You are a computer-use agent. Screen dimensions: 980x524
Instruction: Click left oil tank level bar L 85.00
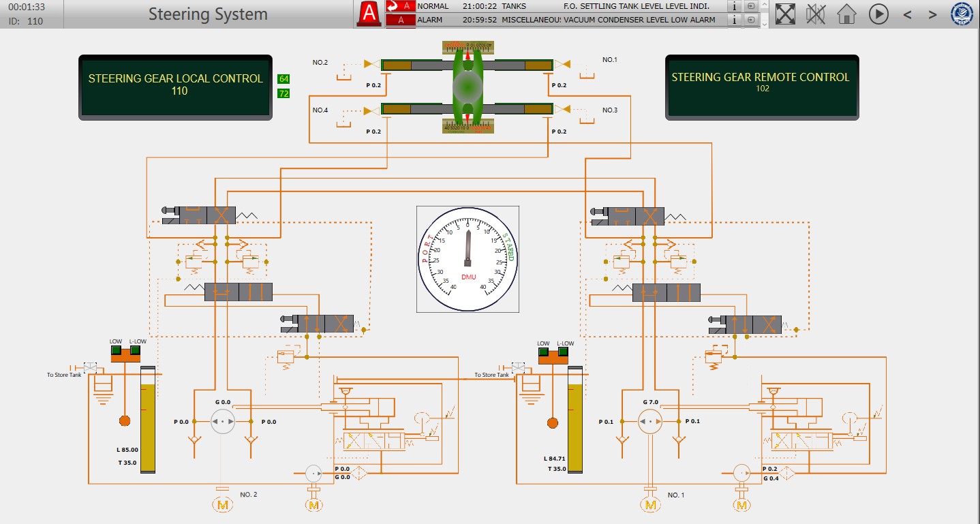(148, 420)
